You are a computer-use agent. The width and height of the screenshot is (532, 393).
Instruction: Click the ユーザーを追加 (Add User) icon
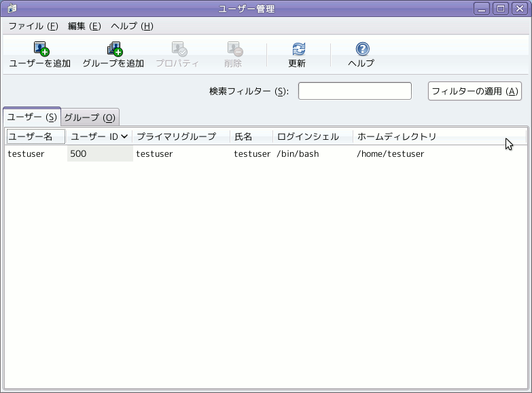pos(41,48)
